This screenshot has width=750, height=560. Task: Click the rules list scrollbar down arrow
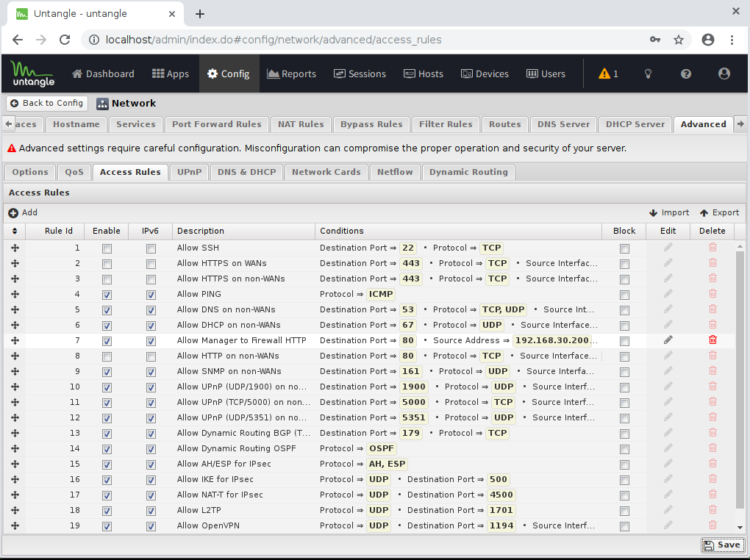(x=740, y=528)
